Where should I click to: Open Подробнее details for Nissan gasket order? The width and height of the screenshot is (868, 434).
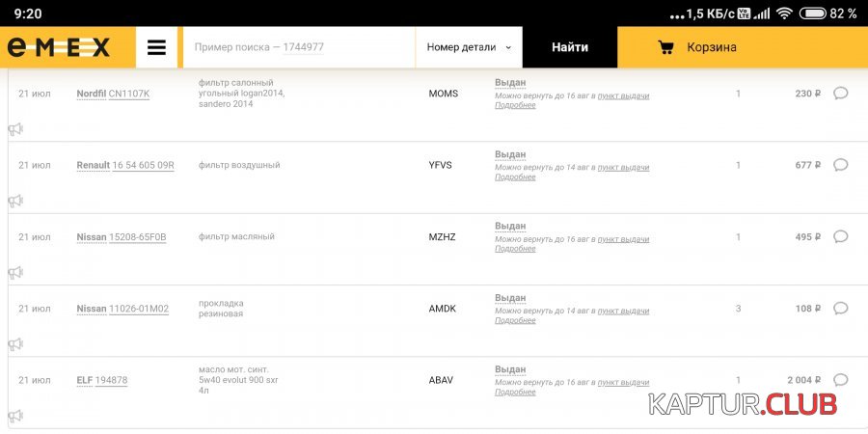tap(515, 320)
